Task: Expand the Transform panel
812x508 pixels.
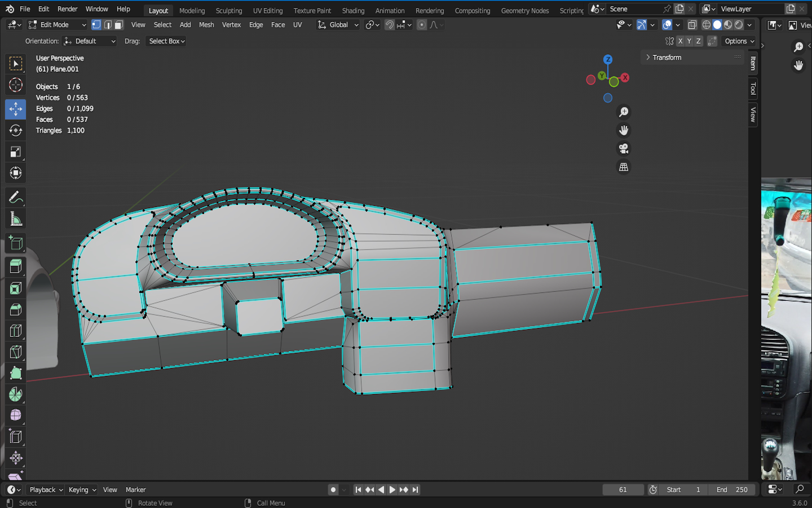Action: coord(667,58)
